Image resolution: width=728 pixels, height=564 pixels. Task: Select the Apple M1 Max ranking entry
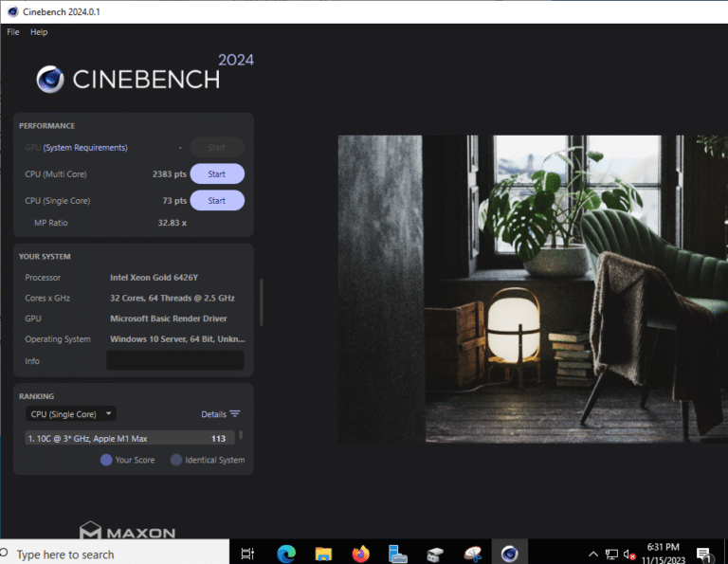(130, 438)
